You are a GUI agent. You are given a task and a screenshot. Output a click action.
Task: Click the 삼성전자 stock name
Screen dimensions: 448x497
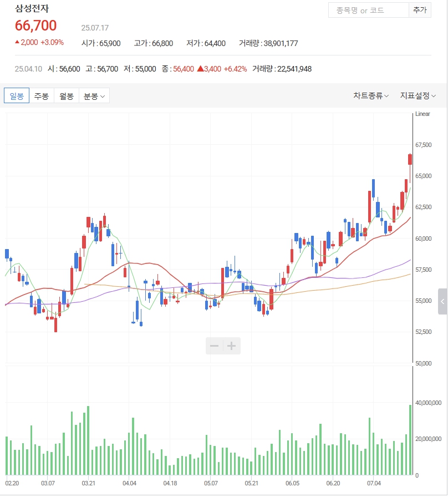[32, 8]
